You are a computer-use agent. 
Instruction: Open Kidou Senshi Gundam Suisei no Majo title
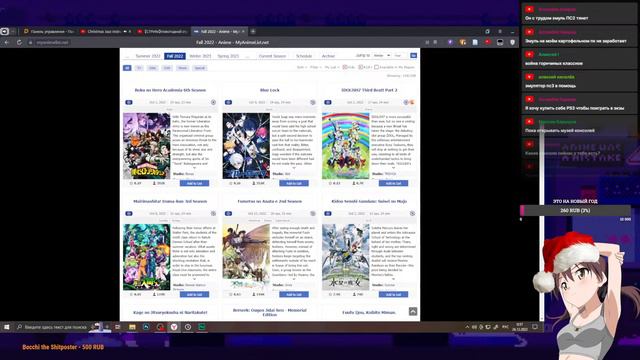click(x=369, y=202)
